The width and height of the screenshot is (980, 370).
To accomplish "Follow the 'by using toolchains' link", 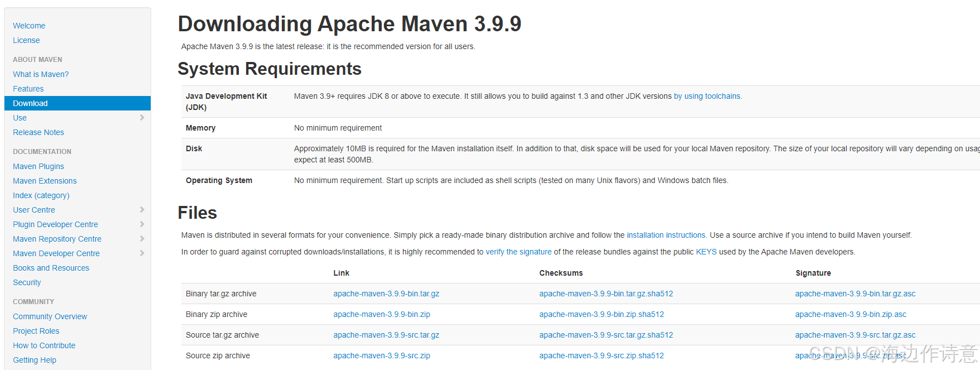I will [x=707, y=96].
